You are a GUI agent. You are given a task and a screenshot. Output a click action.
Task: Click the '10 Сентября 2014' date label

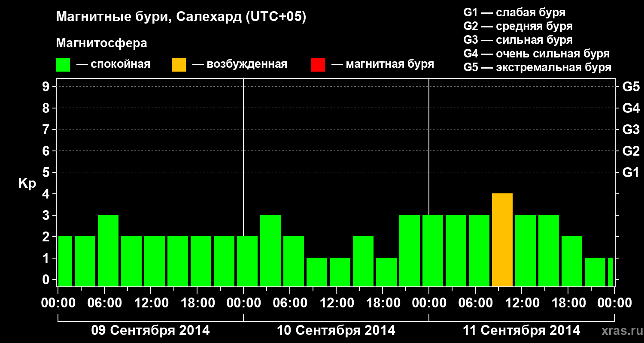pos(336,331)
